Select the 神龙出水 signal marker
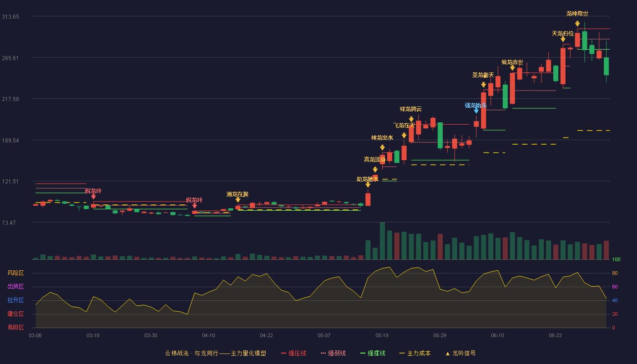Screen dimensions: 637x364 coord(382,148)
